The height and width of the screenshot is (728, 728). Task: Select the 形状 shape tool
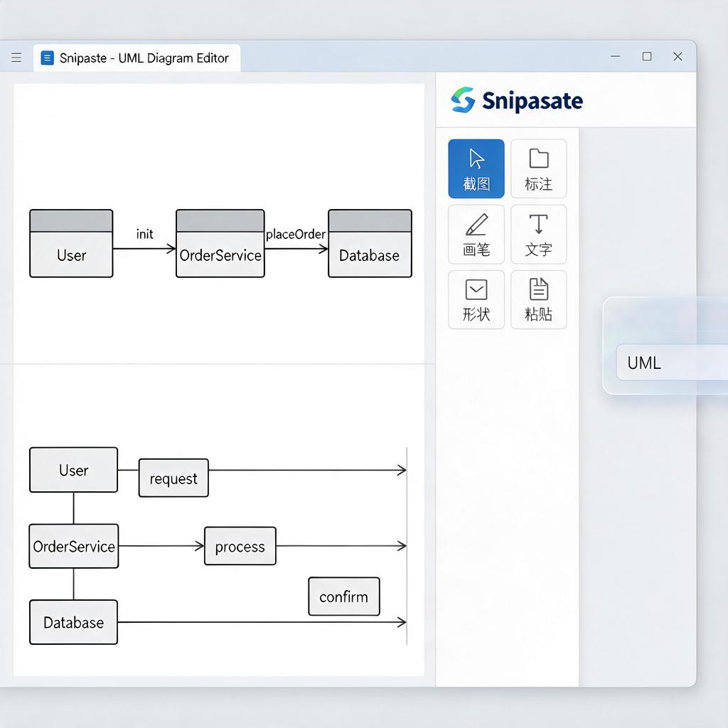tap(476, 300)
